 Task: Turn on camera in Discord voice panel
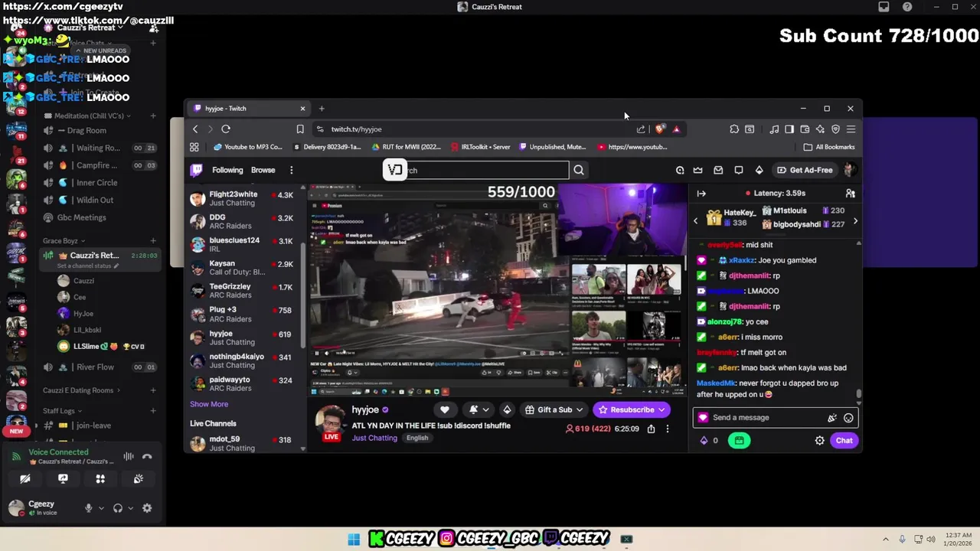click(25, 479)
